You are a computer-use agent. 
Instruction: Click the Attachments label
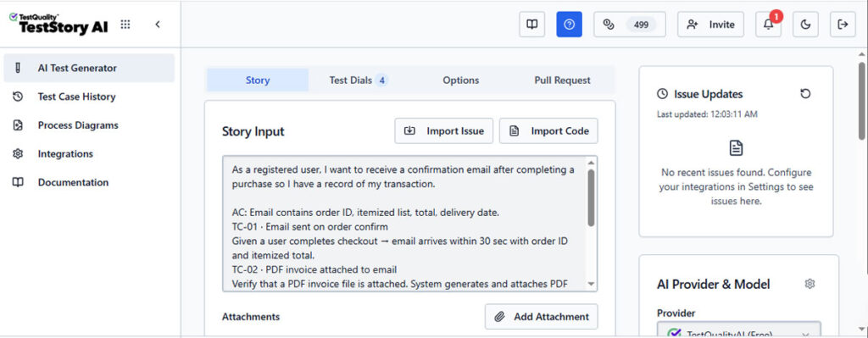point(251,317)
